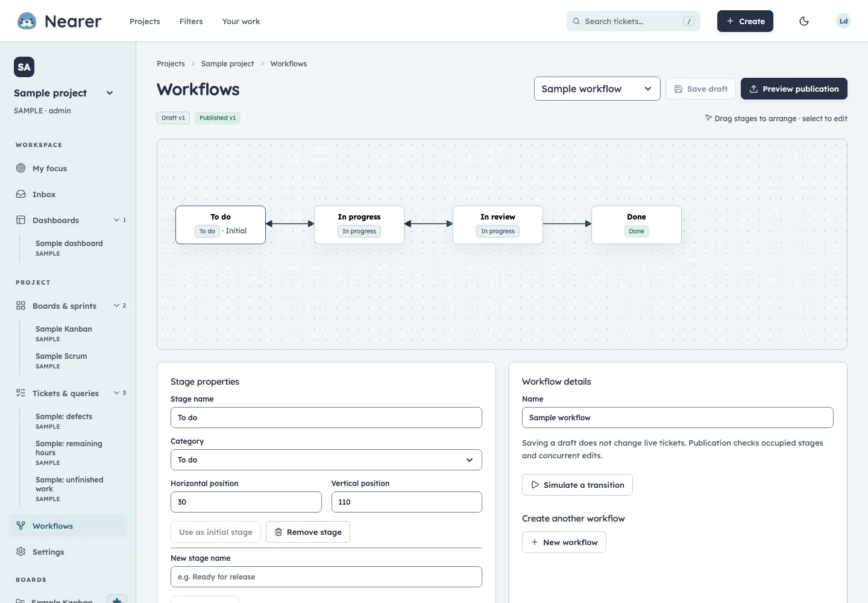Viewport: 868px width, 603px height.
Task: Click the 'SAMPLE · admin' project label
Action: [42, 110]
